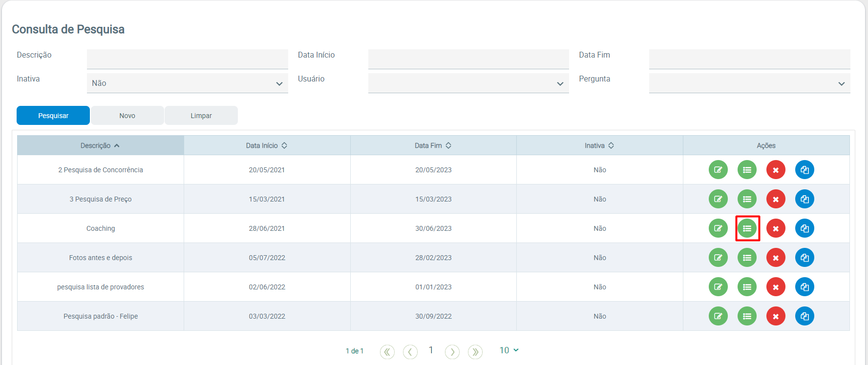Edit the pesquisa lista de provadores row

click(718, 287)
